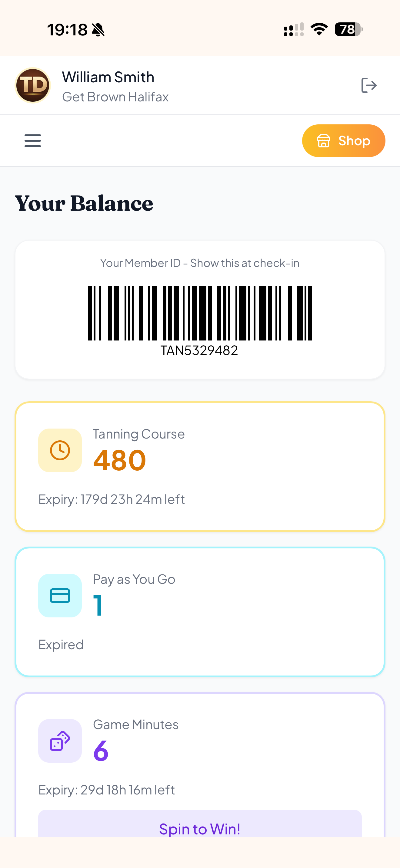This screenshot has width=400, height=868.
Task: Open the Pay as You Go balance card
Action: coord(200,612)
